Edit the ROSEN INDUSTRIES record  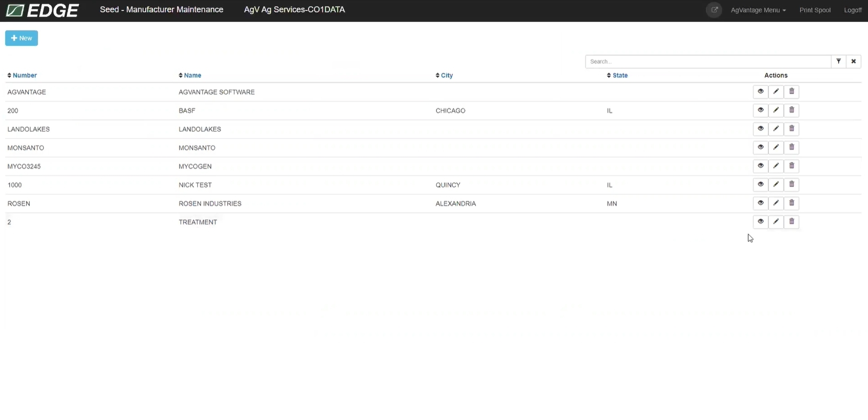776,203
